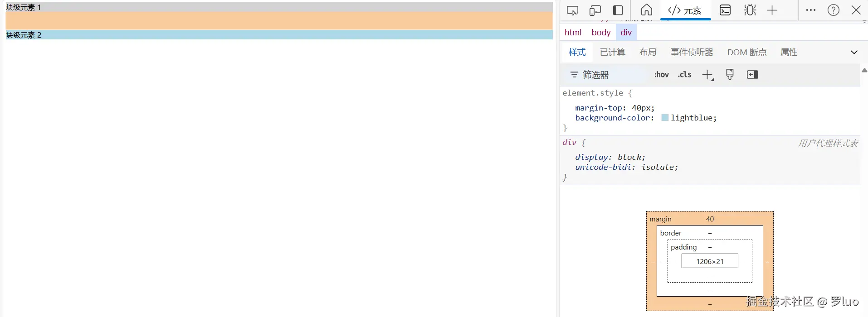Click the padding label in box model
Screen dimensions: 868x317
[683, 247]
